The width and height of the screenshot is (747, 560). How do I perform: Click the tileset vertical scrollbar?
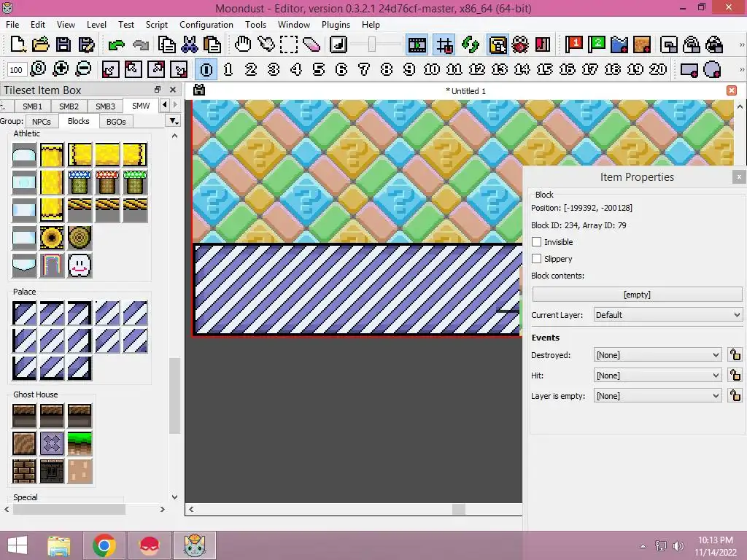[174, 395]
